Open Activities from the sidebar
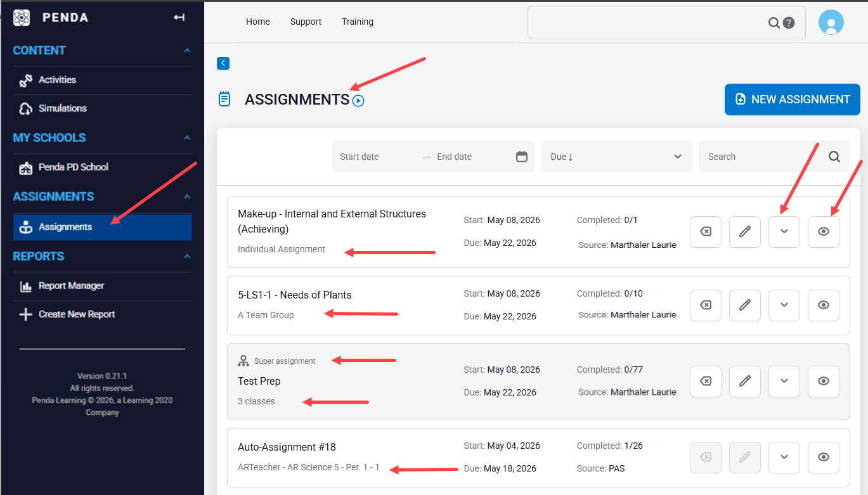 point(102,80)
